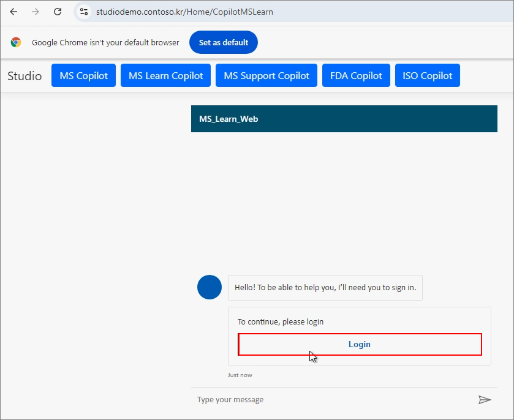Reload the page with the refresh icon
This screenshot has height=420, width=514.
coord(58,12)
